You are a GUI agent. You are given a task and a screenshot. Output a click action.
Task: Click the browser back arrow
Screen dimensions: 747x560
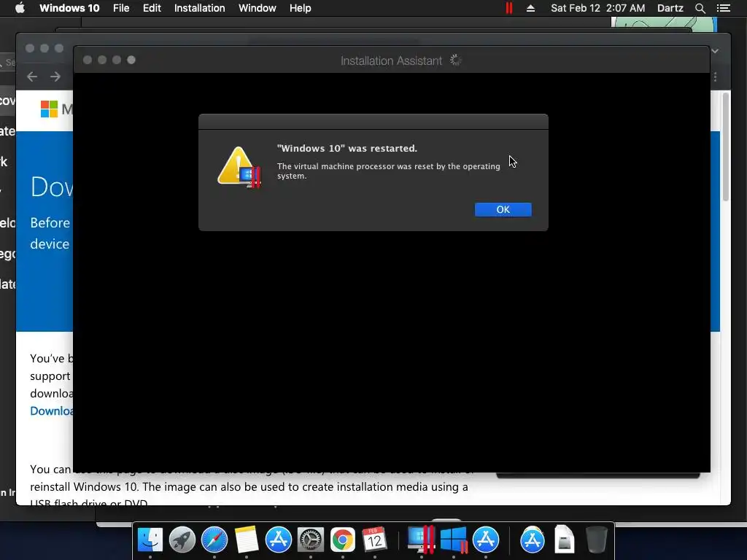pos(32,77)
